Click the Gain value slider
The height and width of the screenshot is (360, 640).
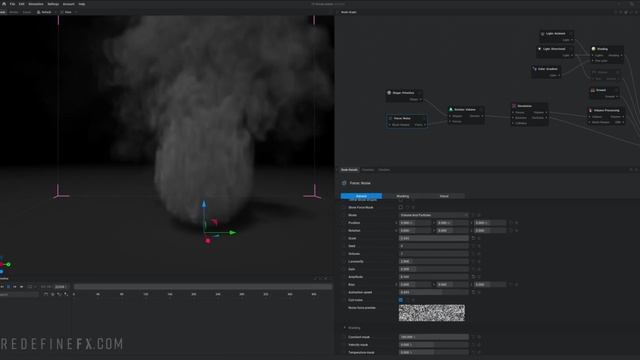pyautogui.click(x=433, y=269)
